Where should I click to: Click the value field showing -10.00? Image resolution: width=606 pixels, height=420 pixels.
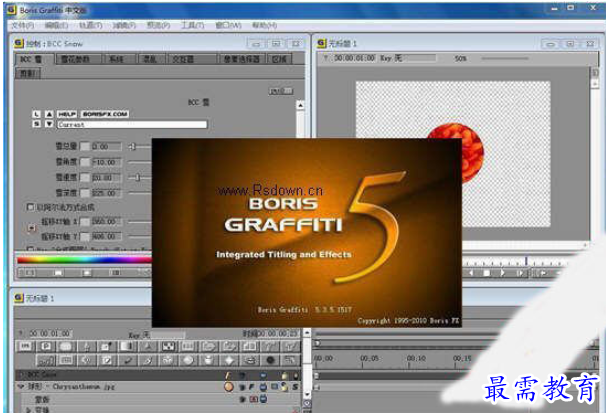(x=106, y=162)
